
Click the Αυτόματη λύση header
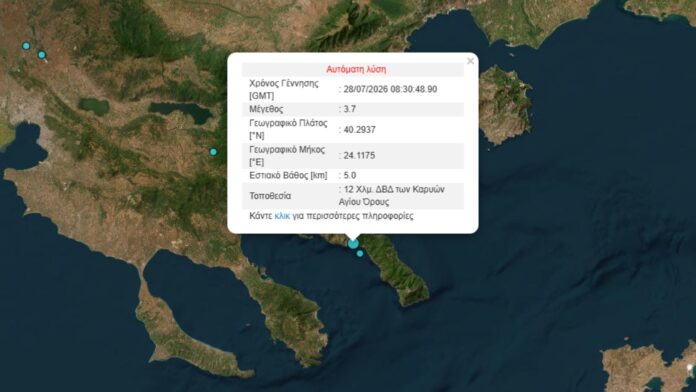coord(356,69)
